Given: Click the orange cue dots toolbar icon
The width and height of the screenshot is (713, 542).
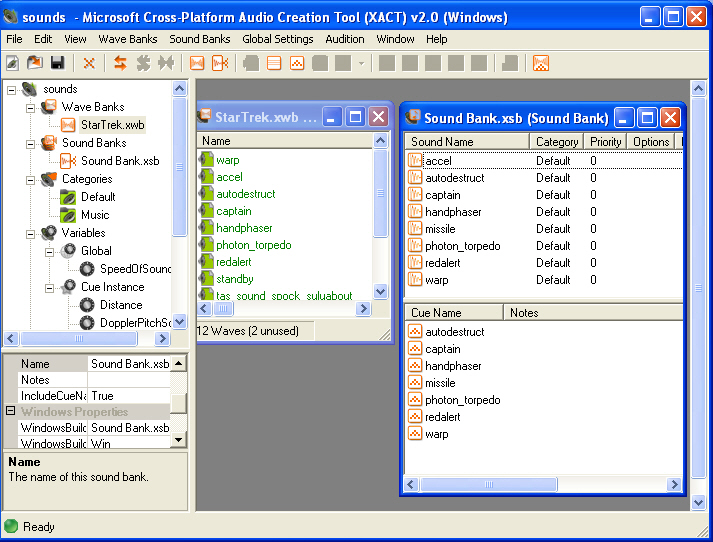Looking at the screenshot, I should [297, 63].
